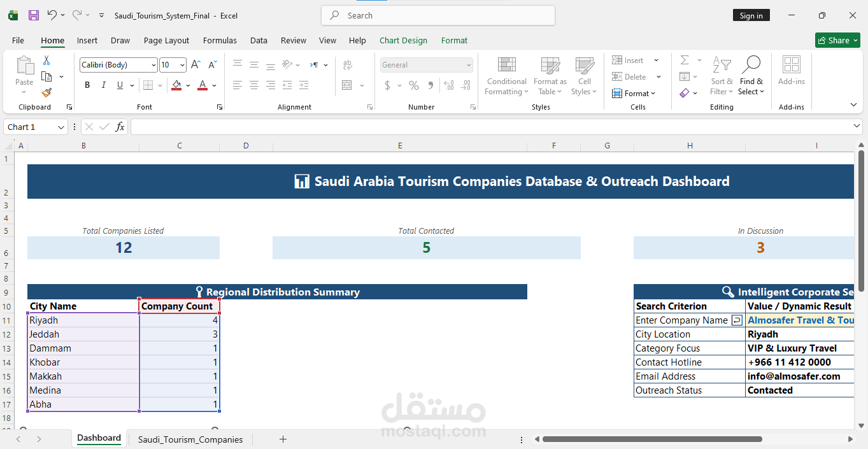Expand the formula bar
The image size is (868, 449).
(857, 127)
